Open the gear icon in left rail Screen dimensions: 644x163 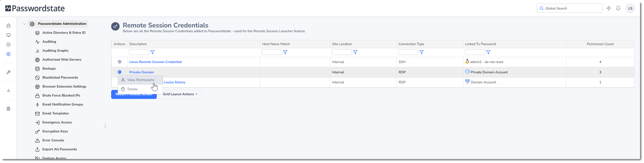point(8,54)
